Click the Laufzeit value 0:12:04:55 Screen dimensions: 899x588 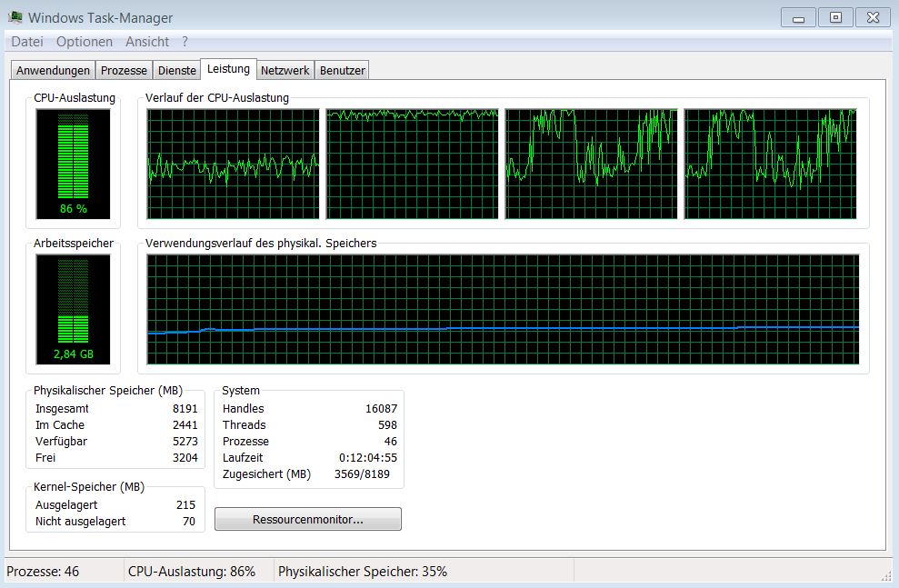pos(368,457)
